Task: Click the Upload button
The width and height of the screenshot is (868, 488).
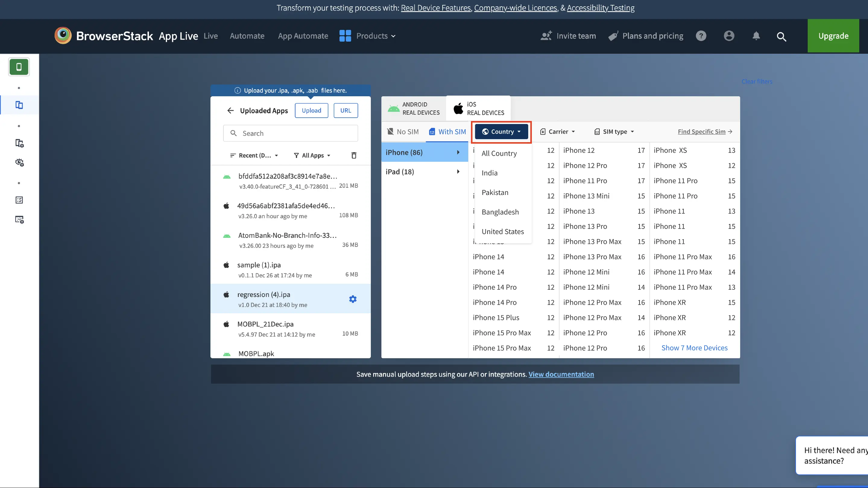Action: 311,111
